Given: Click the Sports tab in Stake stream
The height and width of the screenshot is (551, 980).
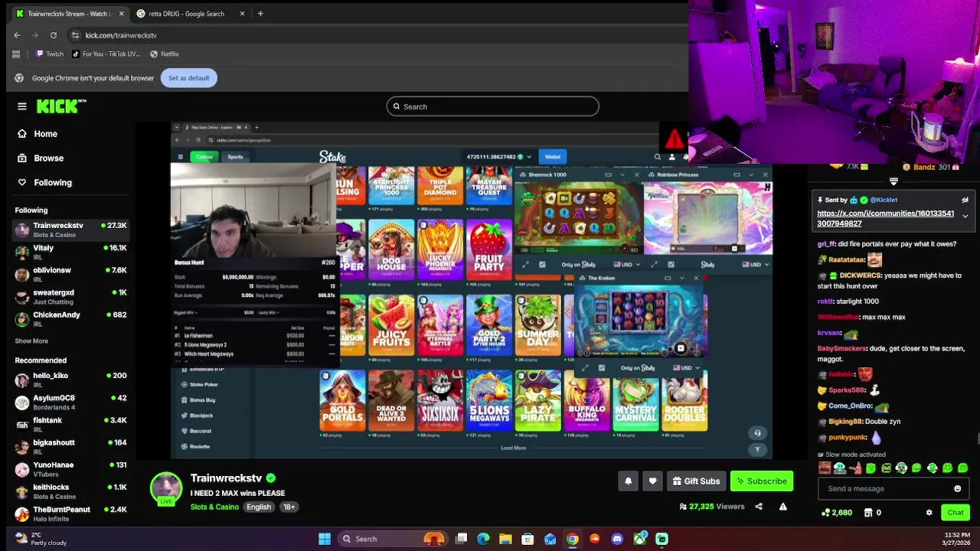Looking at the screenshot, I should click(x=235, y=157).
